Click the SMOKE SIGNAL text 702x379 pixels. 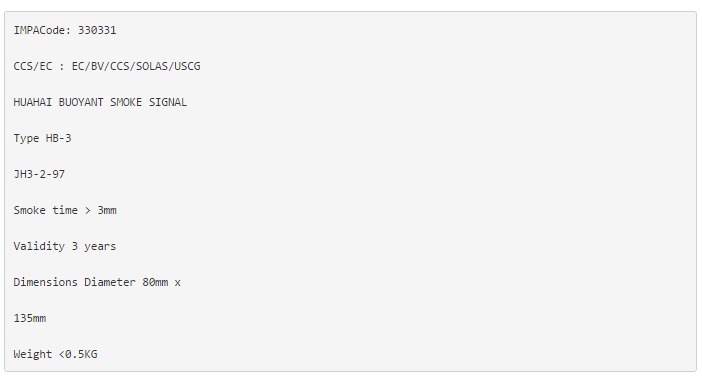pyautogui.click(x=149, y=102)
